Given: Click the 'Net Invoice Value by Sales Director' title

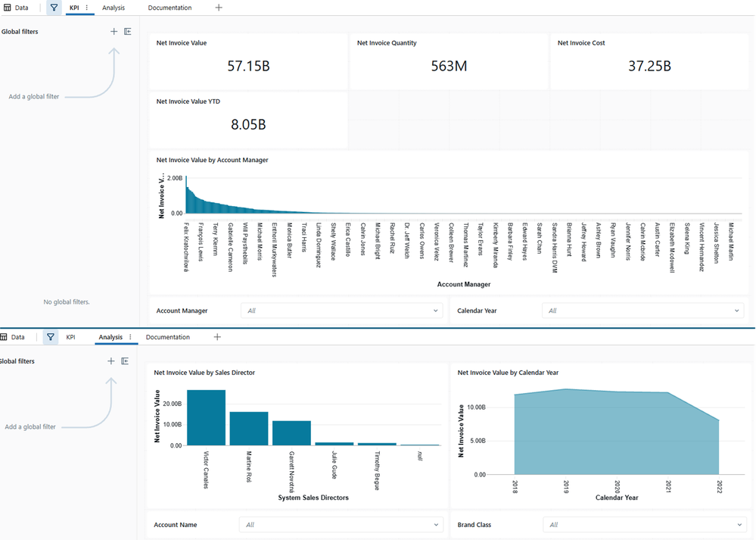Looking at the screenshot, I should click(204, 373).
